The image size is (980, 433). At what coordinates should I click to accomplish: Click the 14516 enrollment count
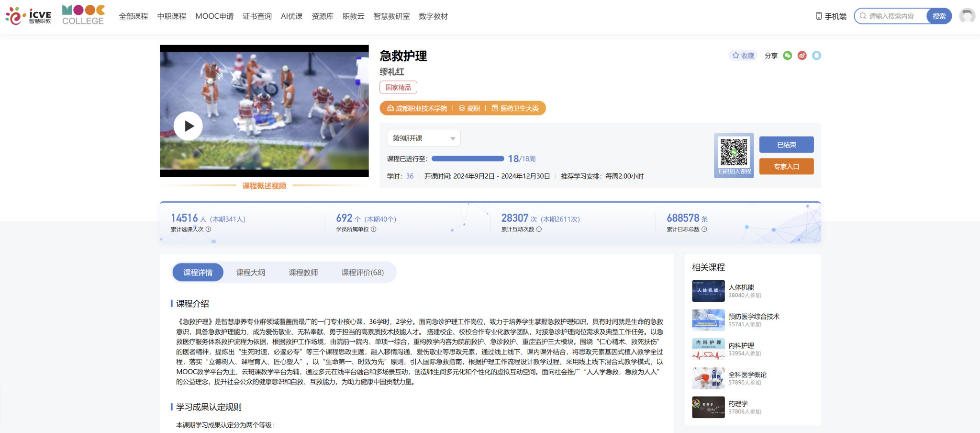tap(184, 218)
